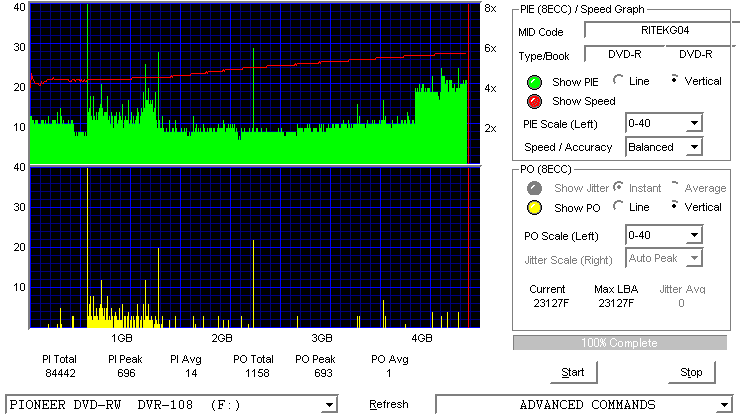
Task: Click the Show Speed label
Action: pyautogui.click(x=584, y=101)
